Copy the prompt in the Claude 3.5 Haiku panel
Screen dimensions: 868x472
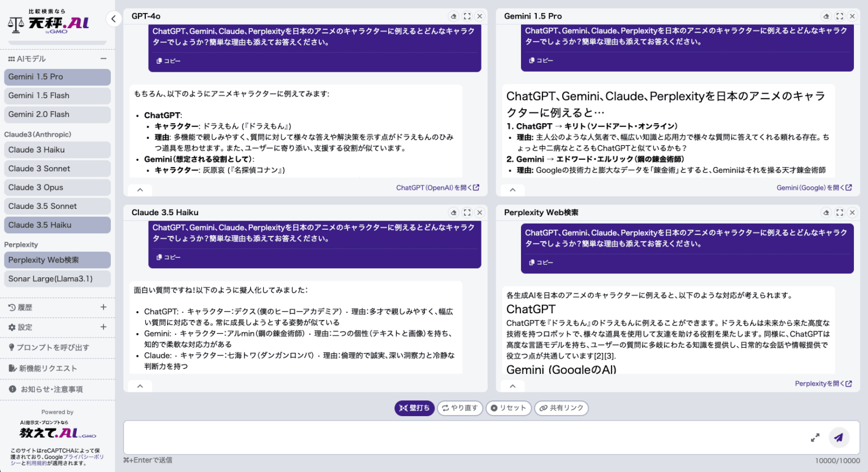pyautogui.click(x=167, y=257)
